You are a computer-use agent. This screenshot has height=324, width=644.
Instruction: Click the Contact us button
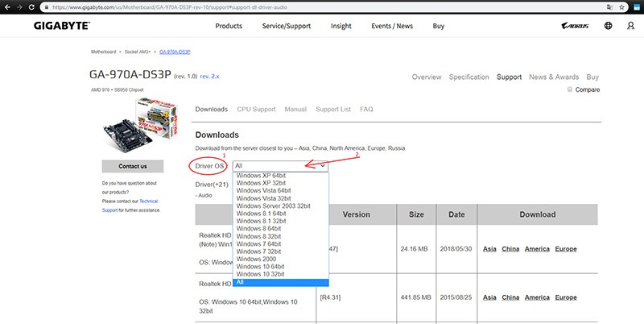point(133,166)
